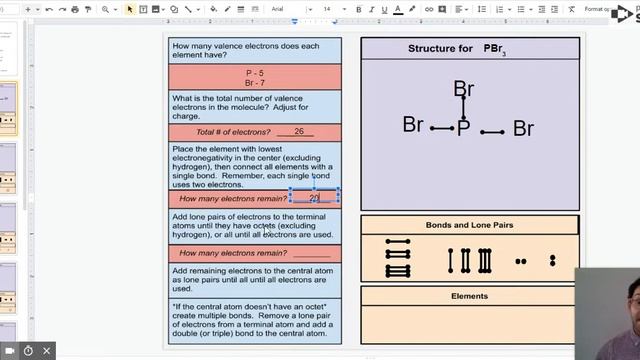Click the timer icon in the bottom bar
Viewport: 640px width, 360px height.
click(28, 351)
